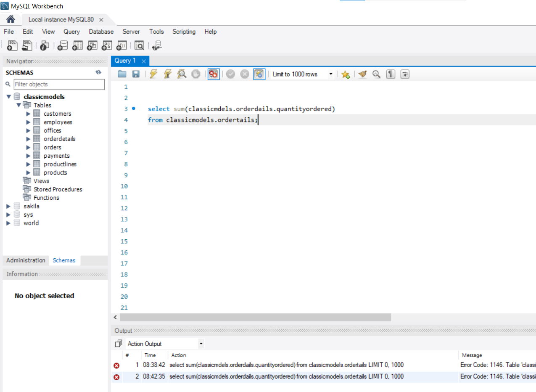This screenshot has width=536, height=392.
Task: Close the Local instance MySQL80 tab
Action: (x=101, y=20)
